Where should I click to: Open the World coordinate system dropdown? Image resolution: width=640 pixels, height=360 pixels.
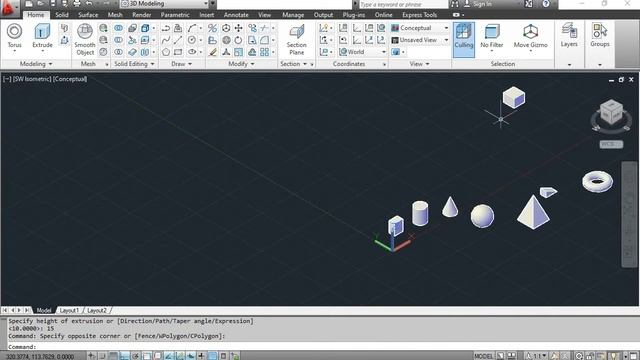(x=362, y=52)
